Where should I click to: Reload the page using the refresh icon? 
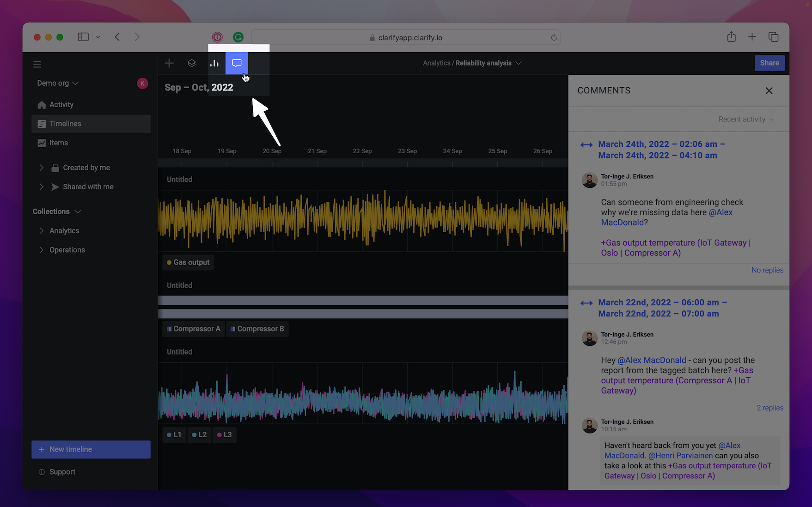pyautogui.click(x=554, y=37)
